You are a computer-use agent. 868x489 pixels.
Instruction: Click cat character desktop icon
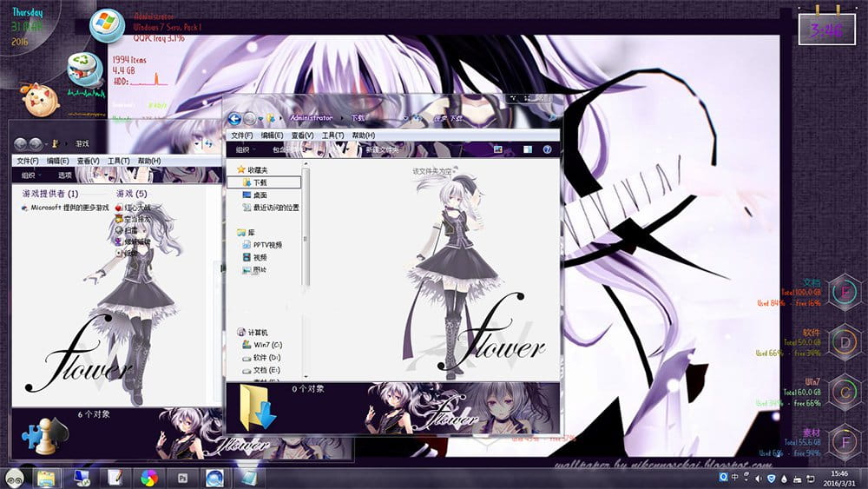[x=40, y=100]
